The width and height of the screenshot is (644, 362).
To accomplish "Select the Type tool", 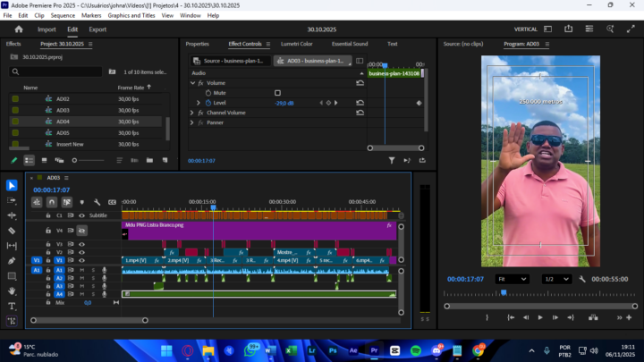I will [12, 306].
